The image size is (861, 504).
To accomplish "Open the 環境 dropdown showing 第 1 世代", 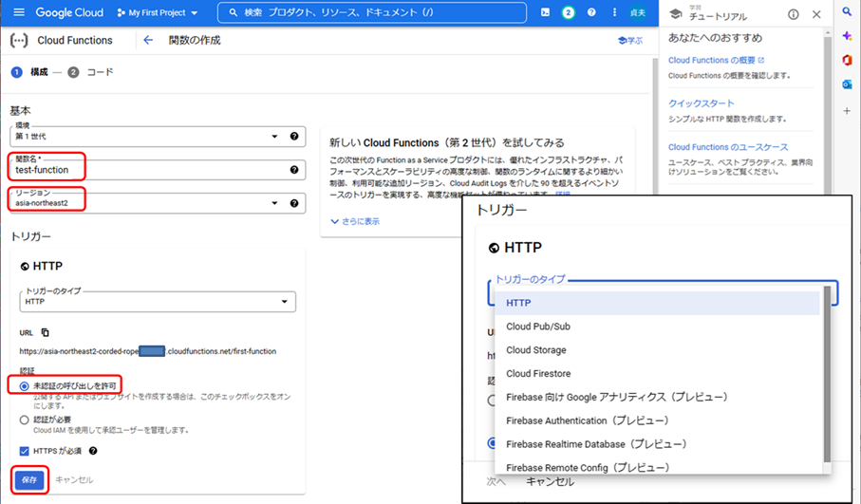I will coord(147,136).
